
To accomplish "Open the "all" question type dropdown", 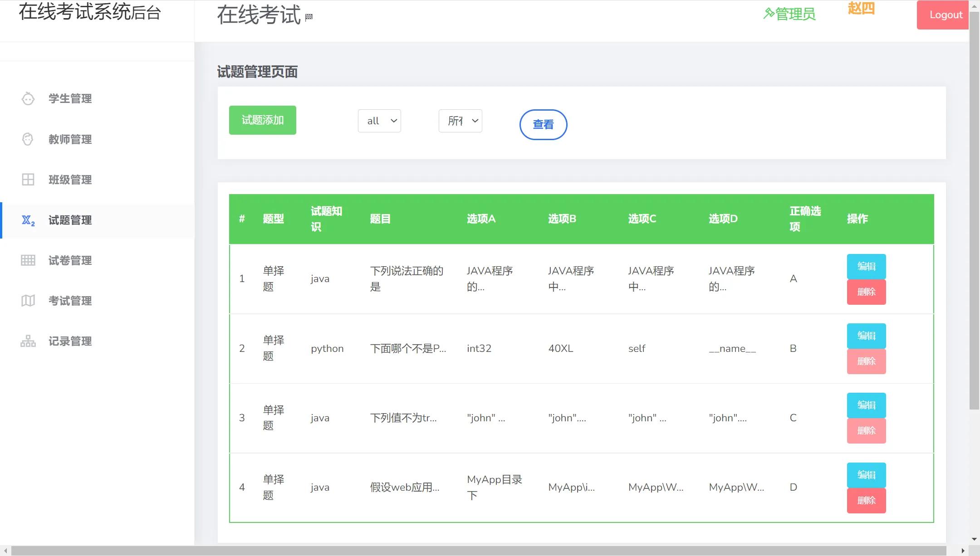I will 379,121.
